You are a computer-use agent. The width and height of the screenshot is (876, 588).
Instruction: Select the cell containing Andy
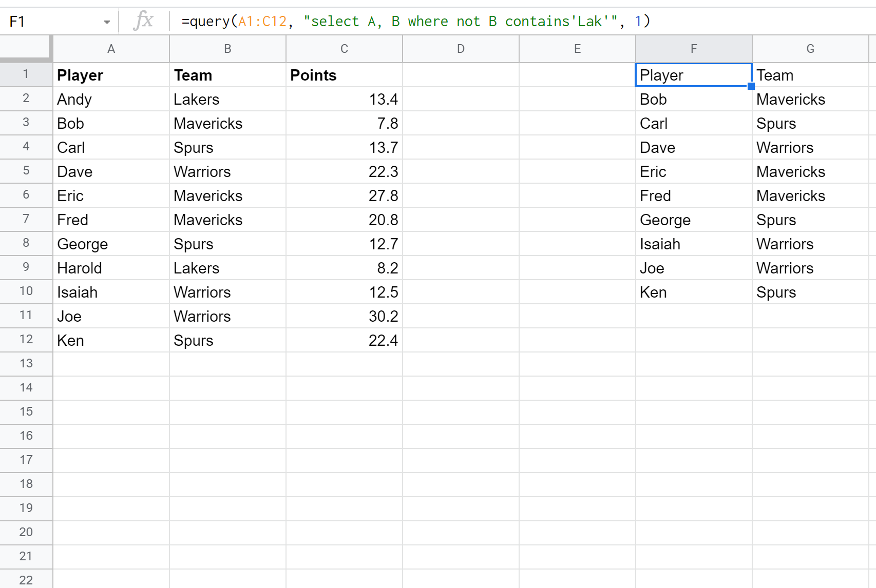(111, 100)
